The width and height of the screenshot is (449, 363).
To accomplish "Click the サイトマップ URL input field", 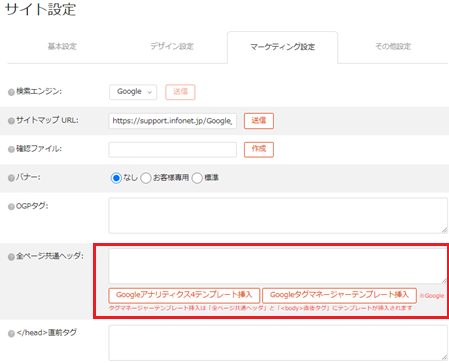I will [x=173, y=121].
